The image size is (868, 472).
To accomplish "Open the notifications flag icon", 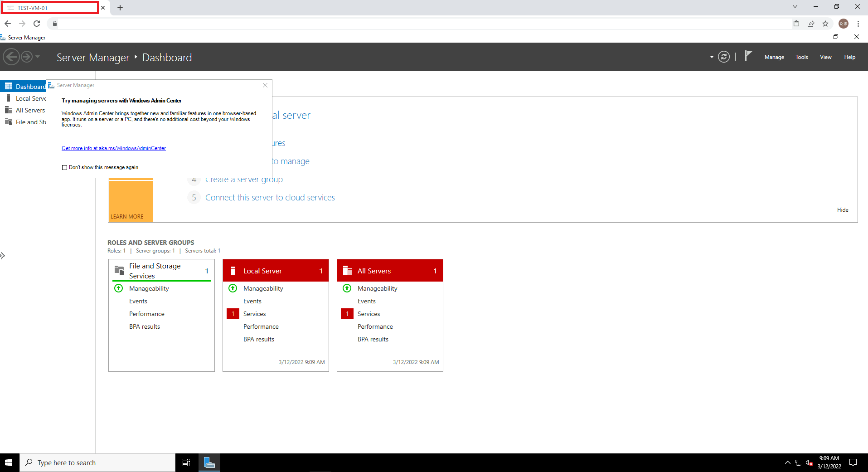I will click(x=748, y=56).
